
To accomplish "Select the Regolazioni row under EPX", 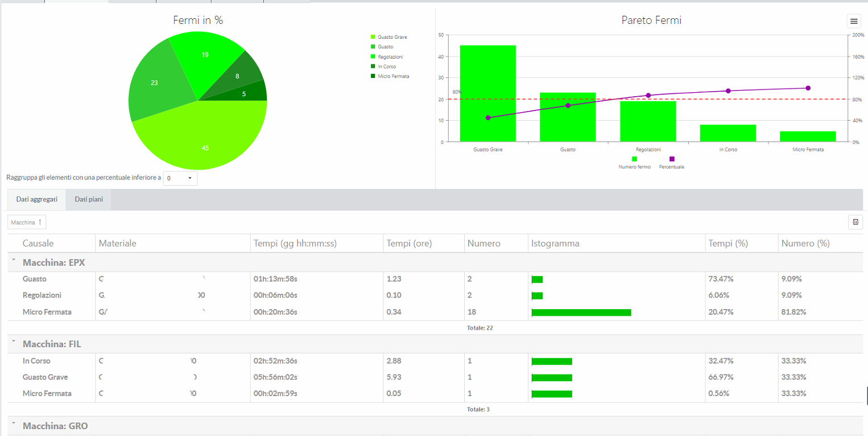I will (x=435, y=295).
